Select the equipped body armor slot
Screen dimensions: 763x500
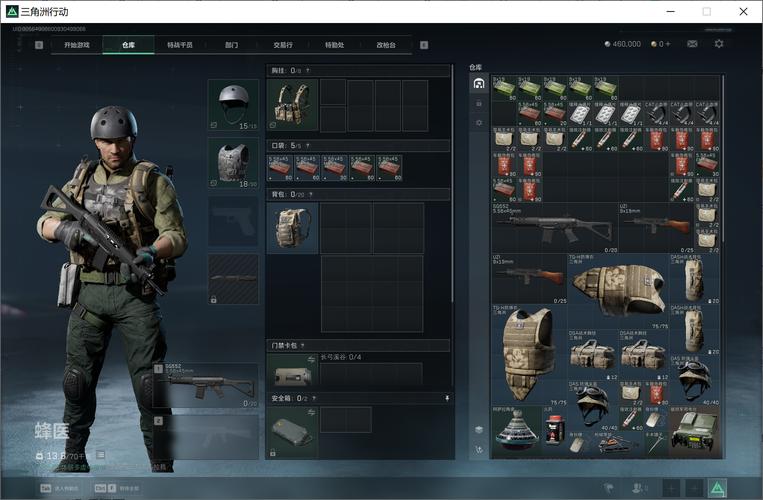233,163
